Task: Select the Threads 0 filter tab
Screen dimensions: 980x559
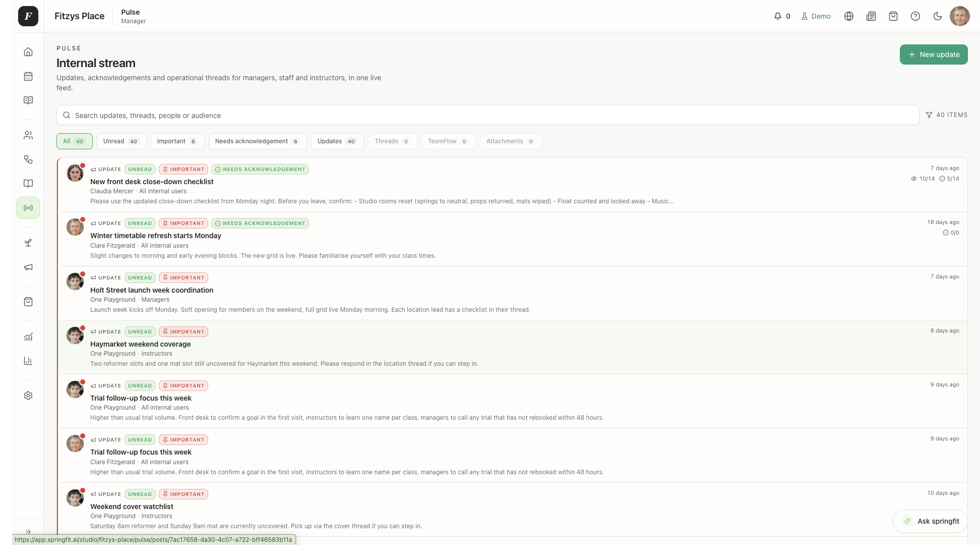Action: (393, 141)
